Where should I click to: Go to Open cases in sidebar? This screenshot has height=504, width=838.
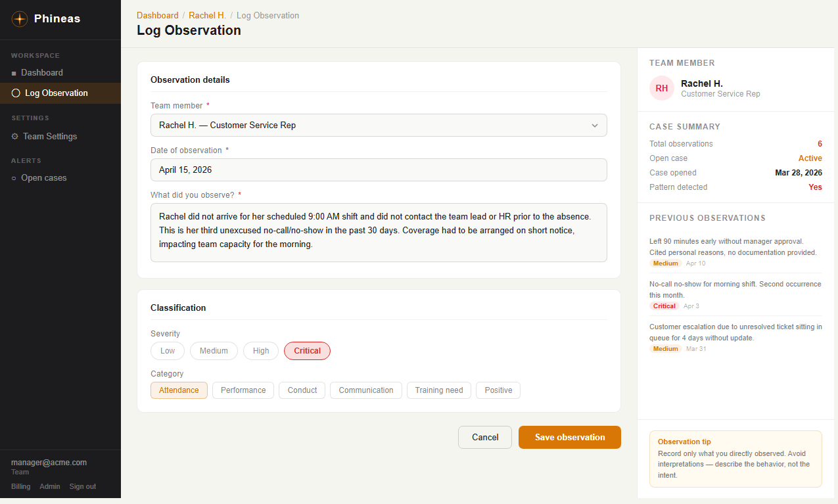43,178
